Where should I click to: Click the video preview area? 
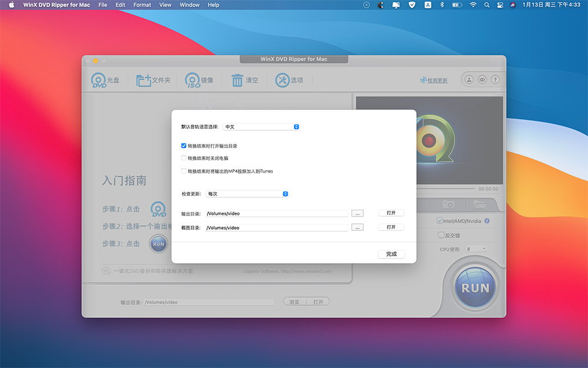(429, 141)
